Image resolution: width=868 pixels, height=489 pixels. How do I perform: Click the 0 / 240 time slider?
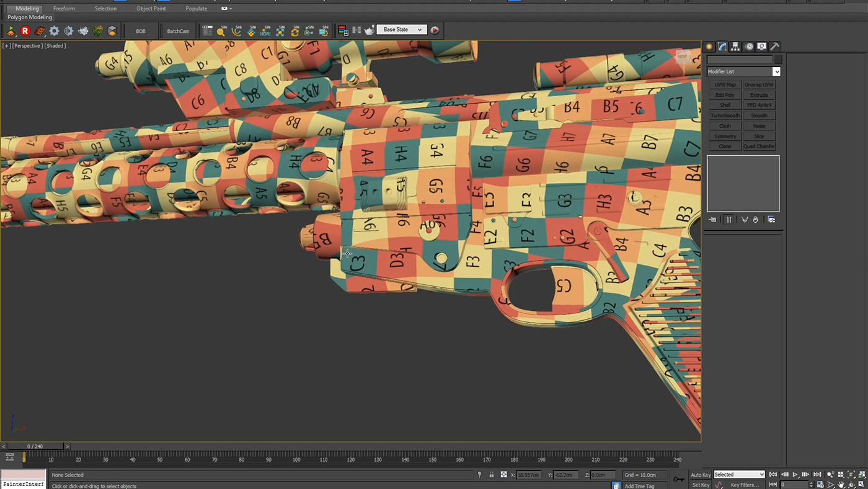click(35, 446)
